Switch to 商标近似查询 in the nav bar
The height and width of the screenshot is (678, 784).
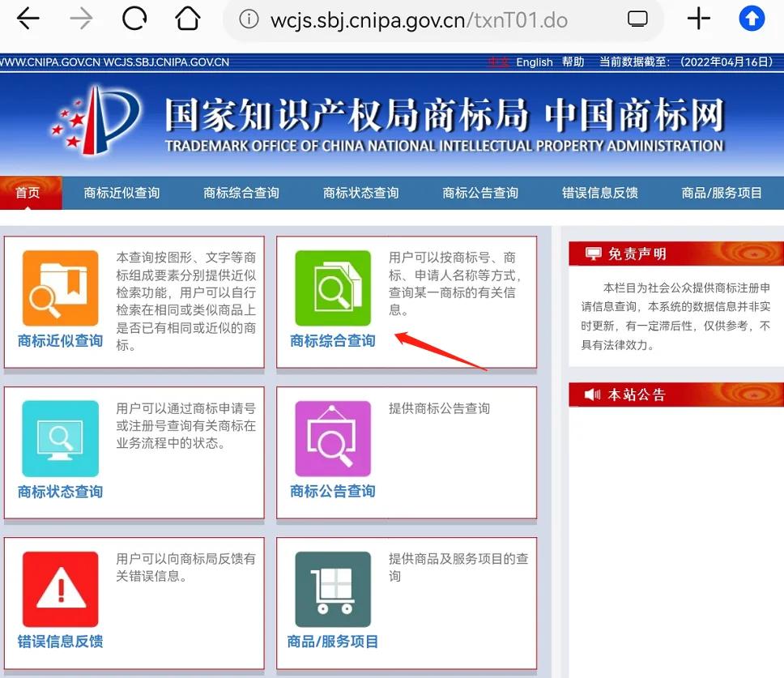[x=121, y=193]
